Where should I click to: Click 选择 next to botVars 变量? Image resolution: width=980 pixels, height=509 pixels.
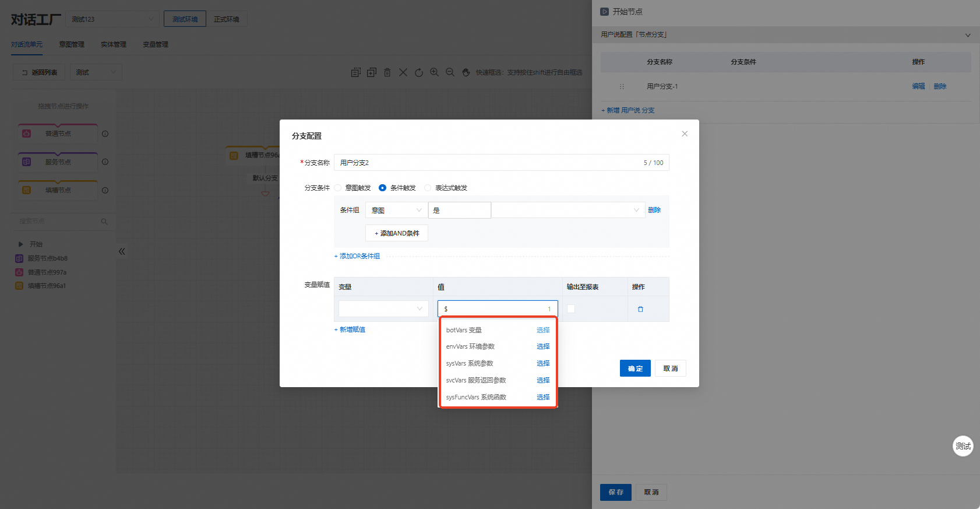click(543, 330)
